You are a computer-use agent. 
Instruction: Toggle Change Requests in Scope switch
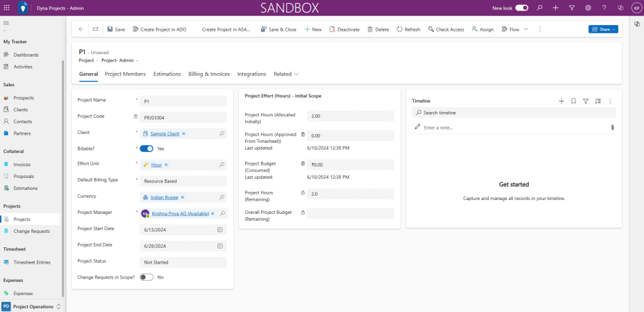pos(147,277)
